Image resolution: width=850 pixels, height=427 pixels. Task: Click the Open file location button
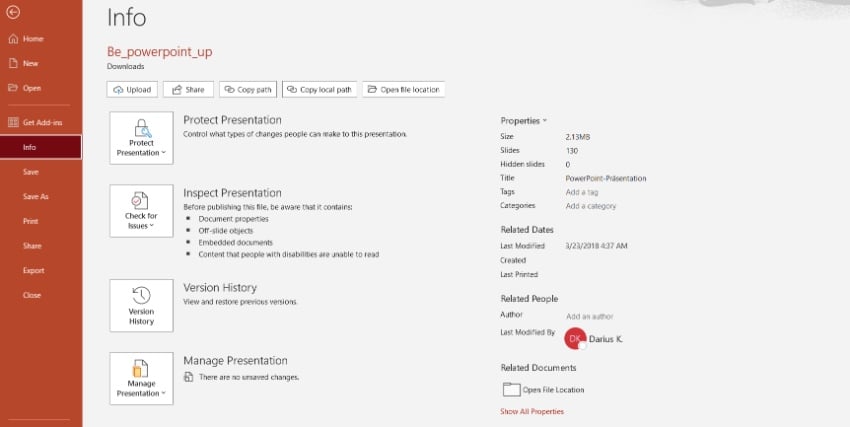click(x=403, y=90)
